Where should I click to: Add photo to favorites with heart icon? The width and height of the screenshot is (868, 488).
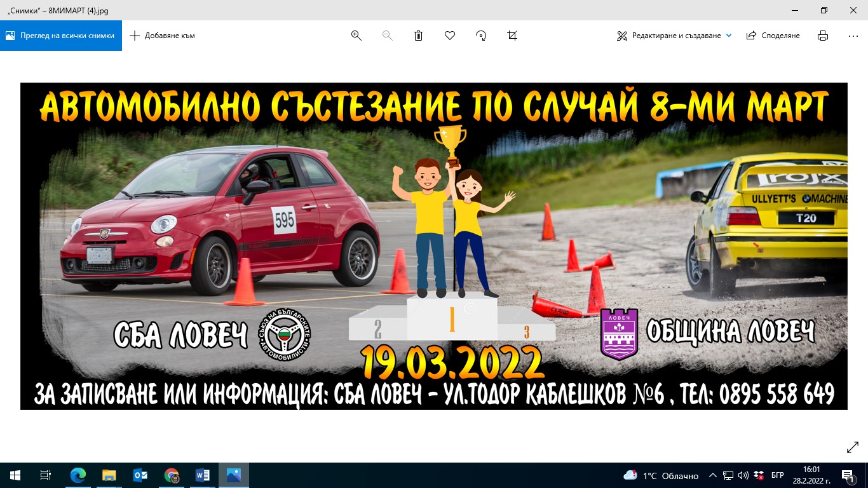[x=450, y=36]
